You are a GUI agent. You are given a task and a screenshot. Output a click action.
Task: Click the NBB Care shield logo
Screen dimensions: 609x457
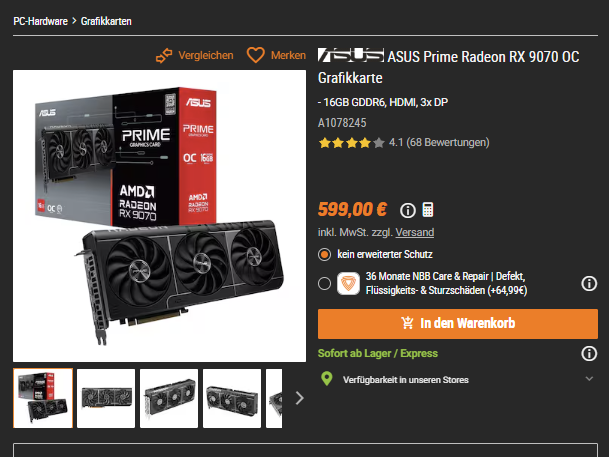pos(348,283)
